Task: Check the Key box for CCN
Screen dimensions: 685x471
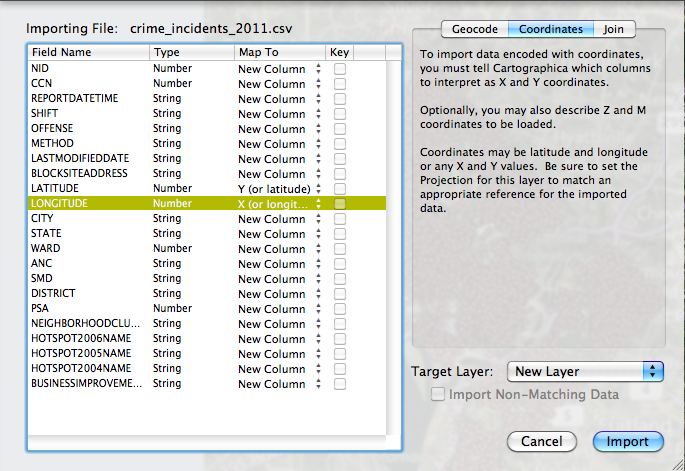Action: (x=341, y=84)
